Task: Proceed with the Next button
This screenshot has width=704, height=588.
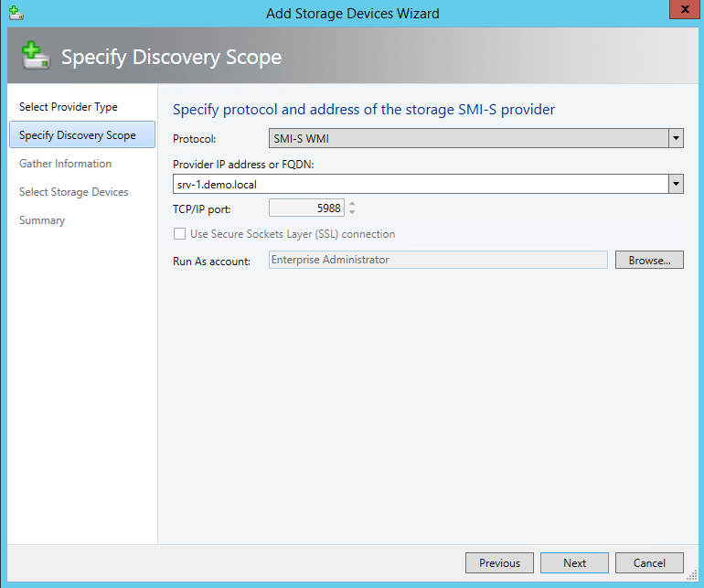Action: (x=574, y=562)
